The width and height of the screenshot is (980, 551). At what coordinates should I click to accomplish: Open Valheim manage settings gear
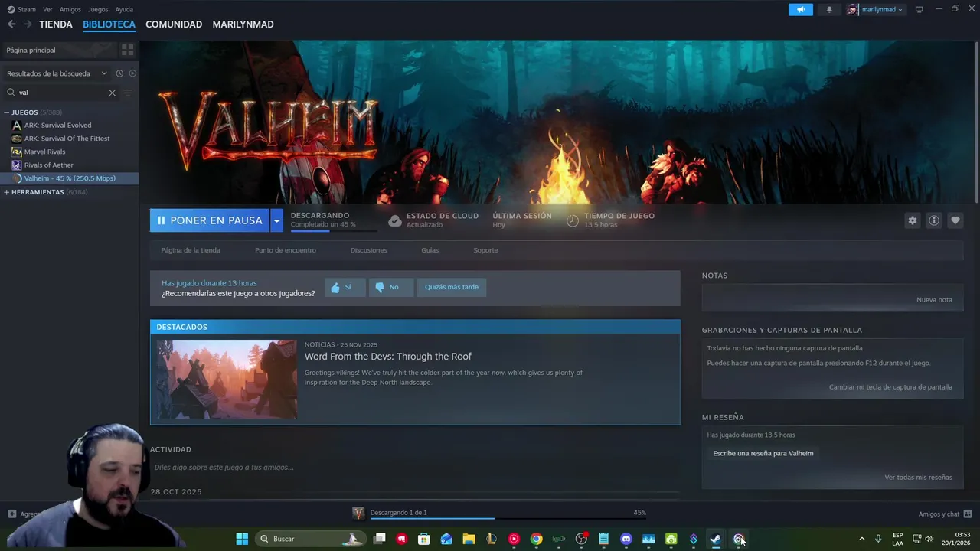coord(912,220)
